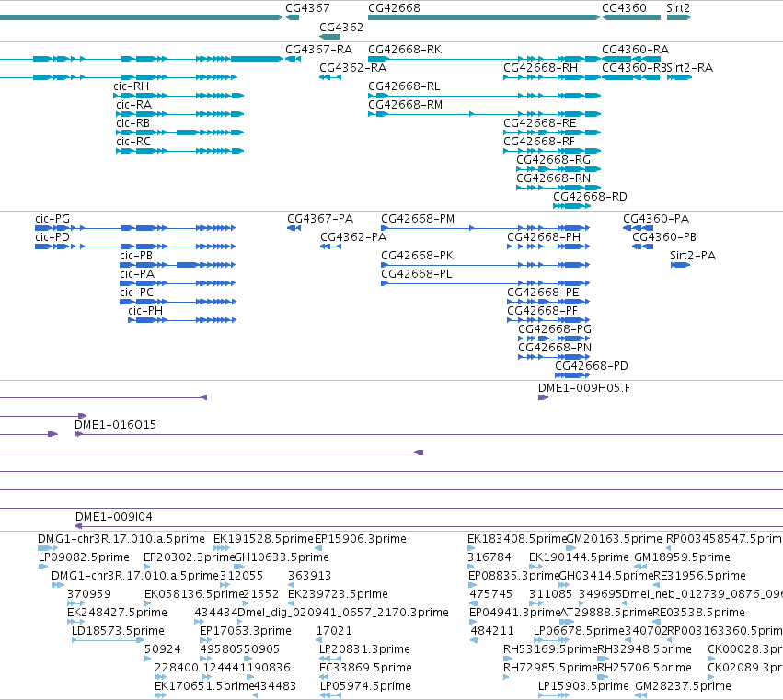Image resolution: width=783 pixels, height=700 pixels.
Task: Click the CG42668-RE transcript label
Action: click(539, 123)
